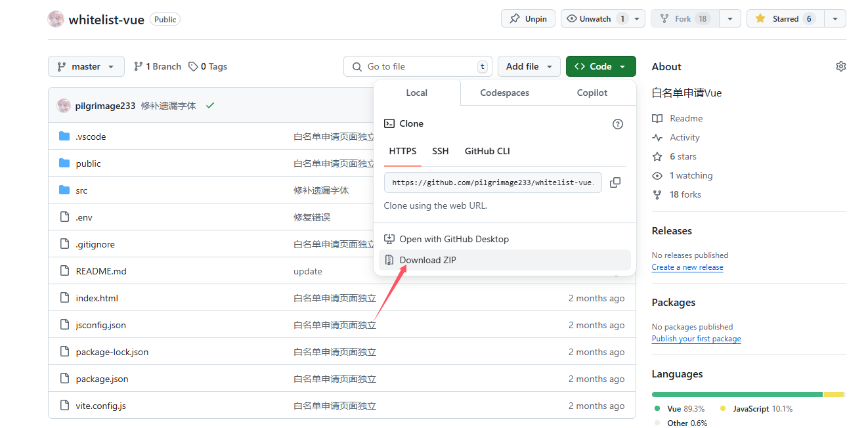Click the 'update' commit message on the README.md row
Viewport: 868px width, 428px height.
coord(308,271)
